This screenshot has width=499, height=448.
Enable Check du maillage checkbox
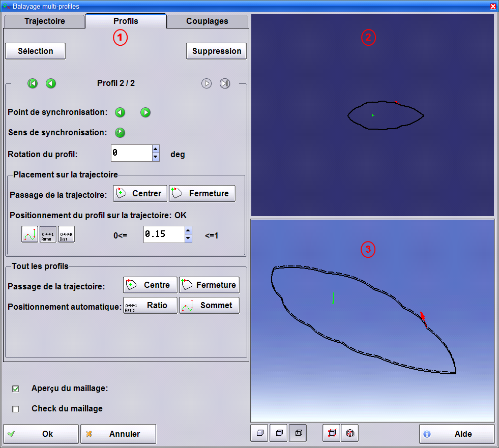click(x=16, y=409)
